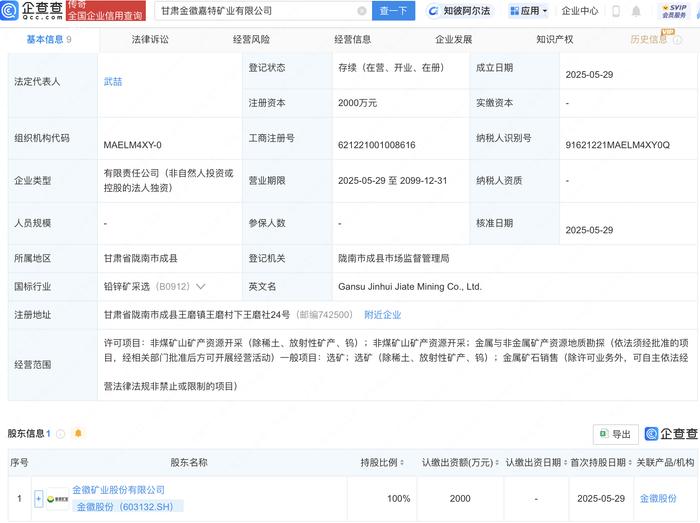This screenshot has width=700, height=523.
Task: Select English name Gansu Jinhui Jiate Mining
Action: 409,286
